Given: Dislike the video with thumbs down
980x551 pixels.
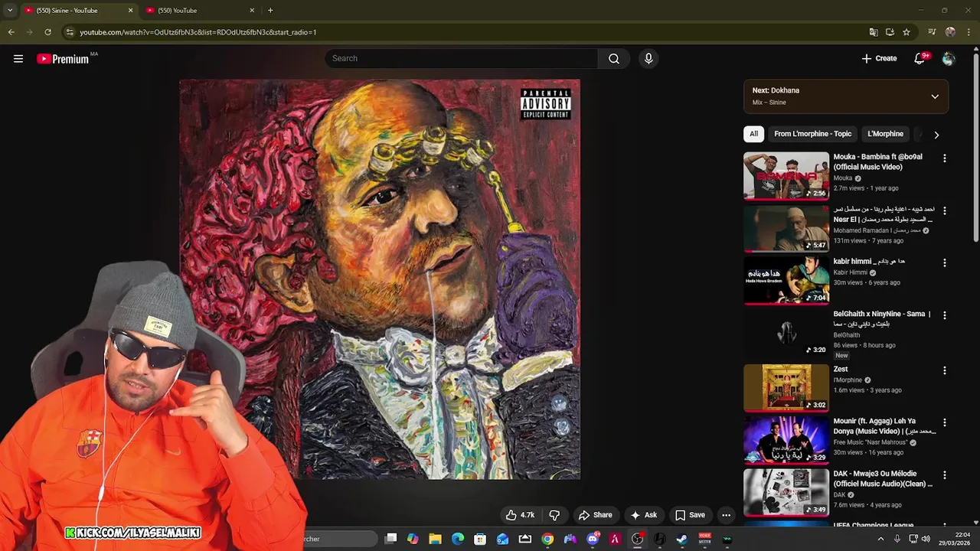Looking at the screenshot, I should tap(554, 515).
